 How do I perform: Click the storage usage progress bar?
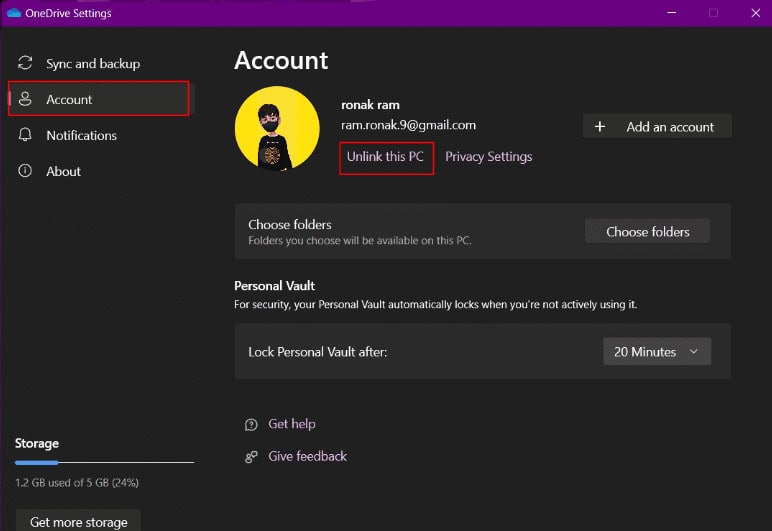104,462
